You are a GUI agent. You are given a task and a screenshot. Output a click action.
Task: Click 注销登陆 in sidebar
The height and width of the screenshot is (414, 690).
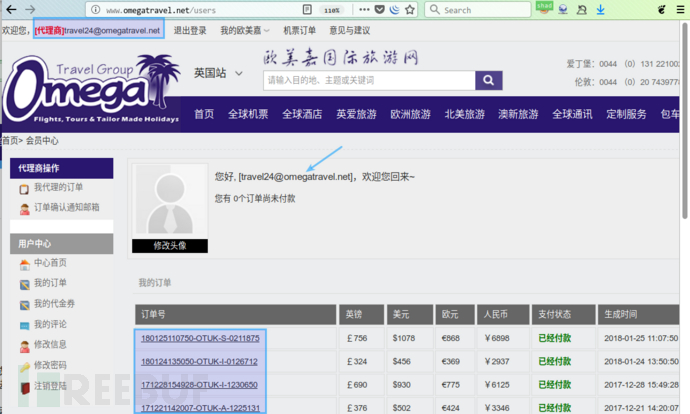pyautogui.click(x=51, y=386)
